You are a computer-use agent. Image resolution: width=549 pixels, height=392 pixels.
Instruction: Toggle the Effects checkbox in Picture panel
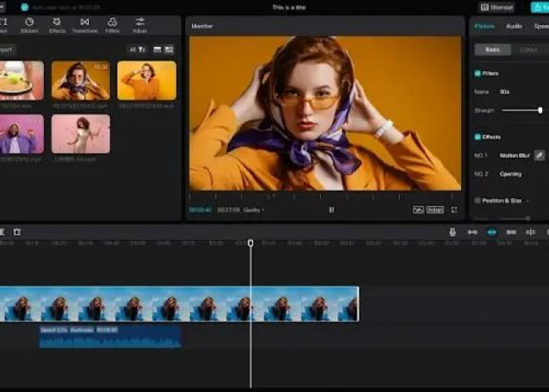coord(477,137)
